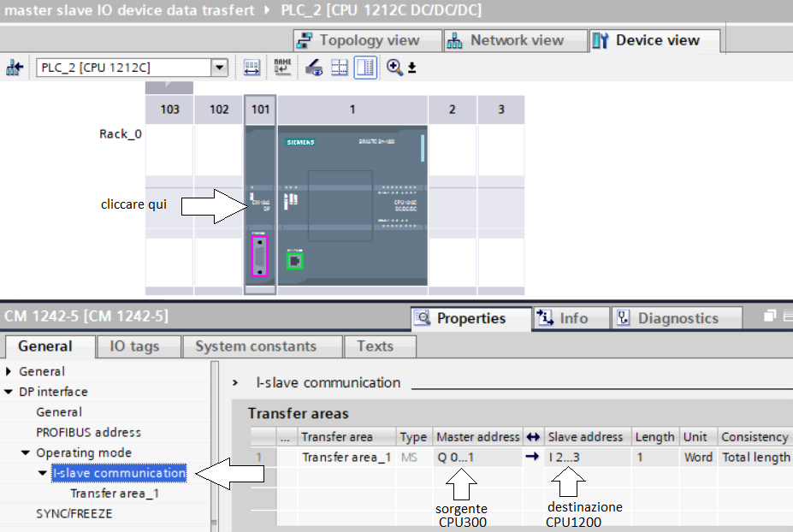Click the Slave address column header
Viewport: 793px width, 532px height.
586,436
